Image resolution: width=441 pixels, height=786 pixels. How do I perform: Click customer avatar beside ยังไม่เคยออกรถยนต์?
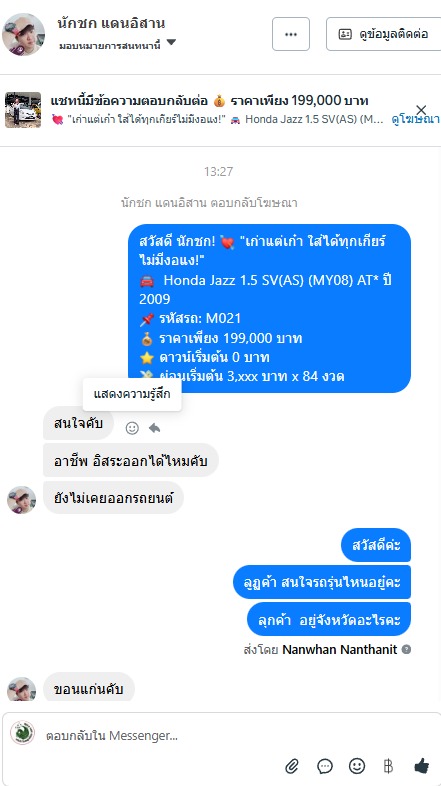[22, 500]
